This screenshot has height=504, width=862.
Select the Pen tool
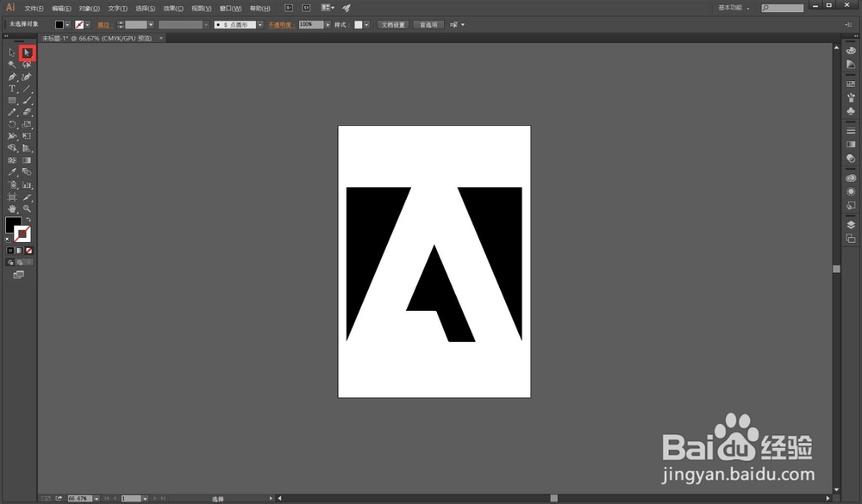[x=11, y=77]
